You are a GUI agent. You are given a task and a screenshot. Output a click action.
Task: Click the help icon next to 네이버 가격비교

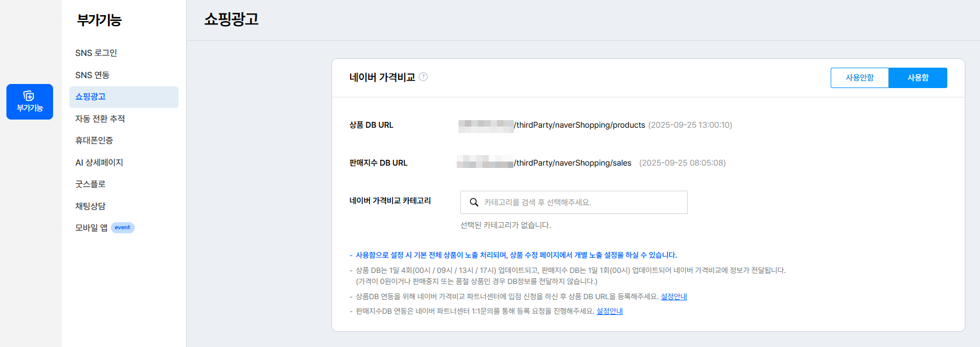[423, 77]
